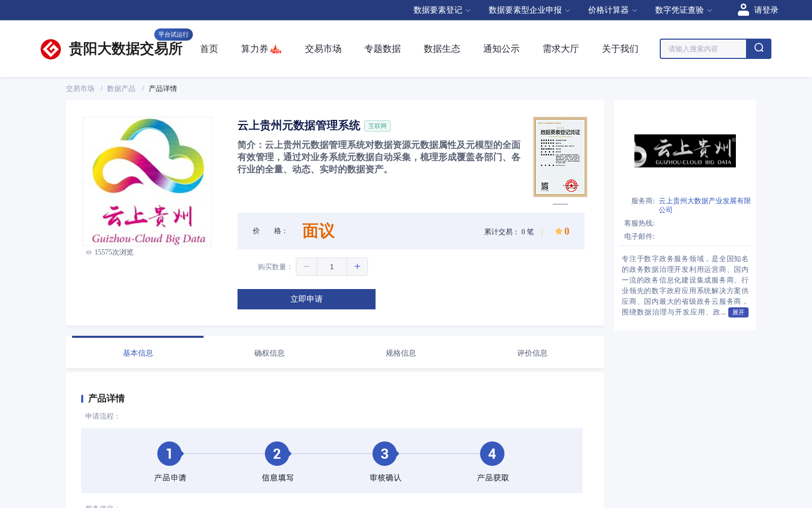Open provider 云上贵州大数据产业发展有限公司 link

click(704, 205)
